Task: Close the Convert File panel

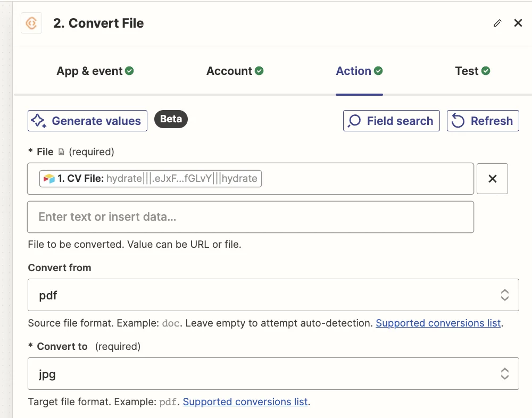Action: (518, 23)
